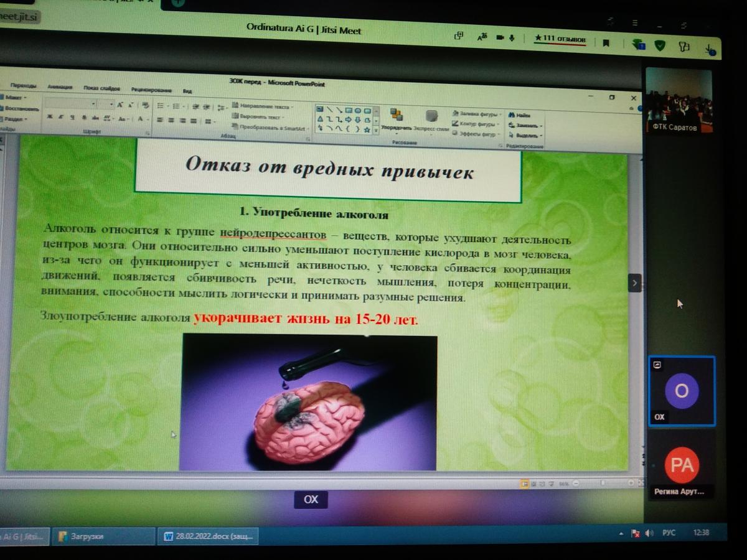Open the Заменить replace dropdown
The image size is (747, 560).
(525, 126)
